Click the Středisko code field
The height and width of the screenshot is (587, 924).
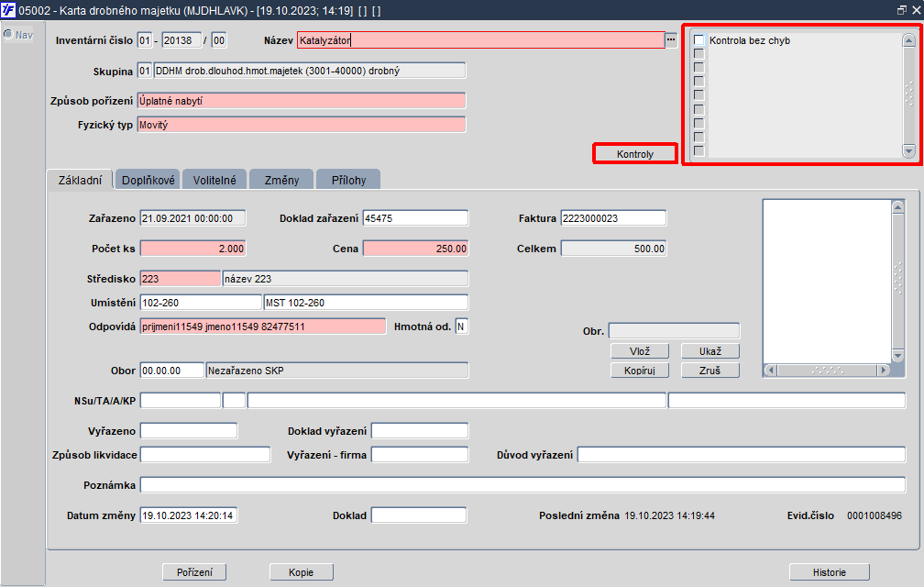pyautogui.click(x=181, y=278)
